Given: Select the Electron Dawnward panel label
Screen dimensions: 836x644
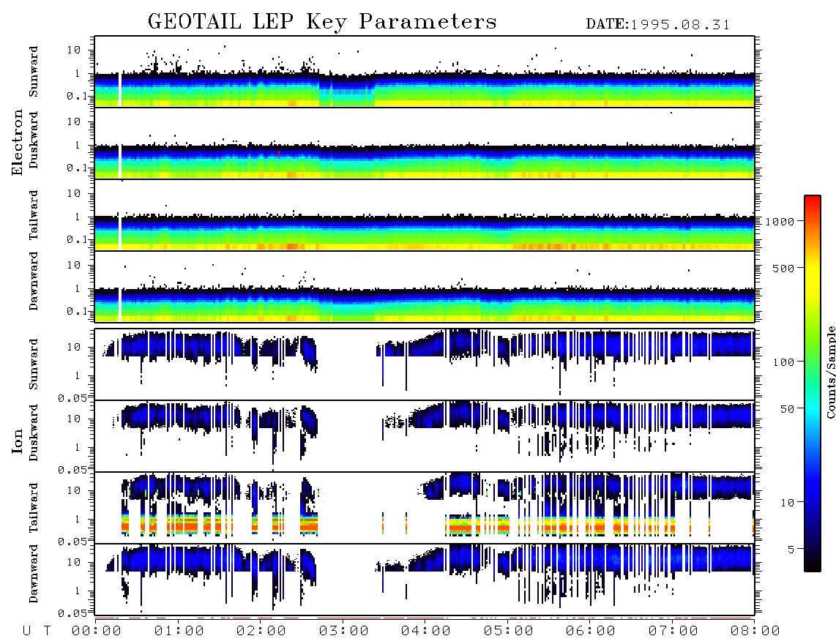Looking at the screenshot, I should point(34,282).
